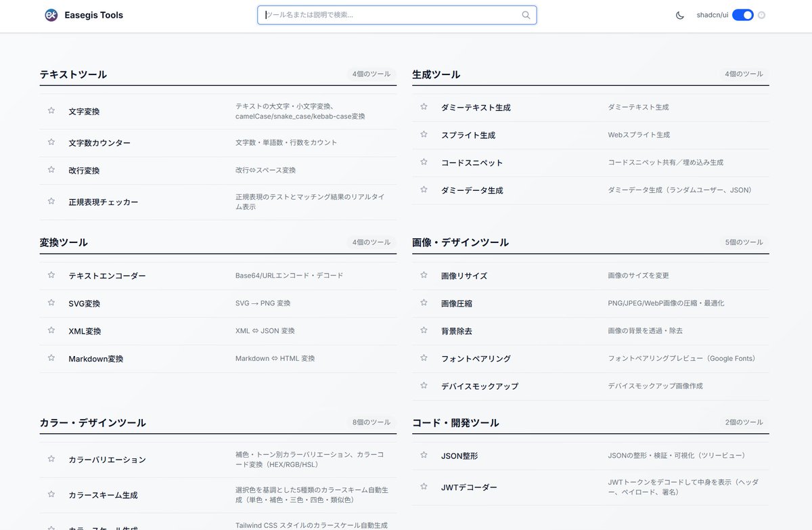The width and height of the screenshot is (812, 530).
Task: Click the Easegis Tools logo icon
Action: 51,15
